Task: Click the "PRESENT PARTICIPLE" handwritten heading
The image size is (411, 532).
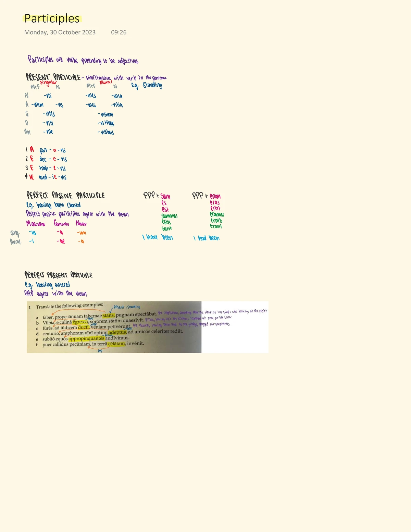Action: coord(53,77)
